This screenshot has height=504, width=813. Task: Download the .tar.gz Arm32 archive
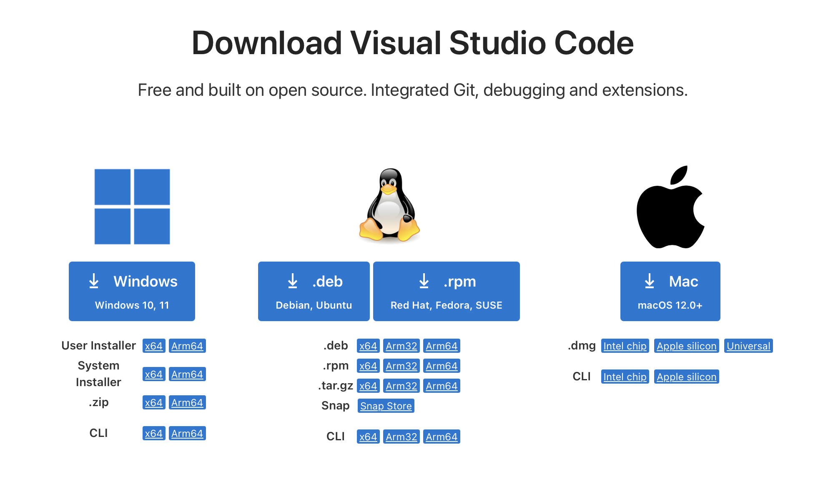pos(401,386)
